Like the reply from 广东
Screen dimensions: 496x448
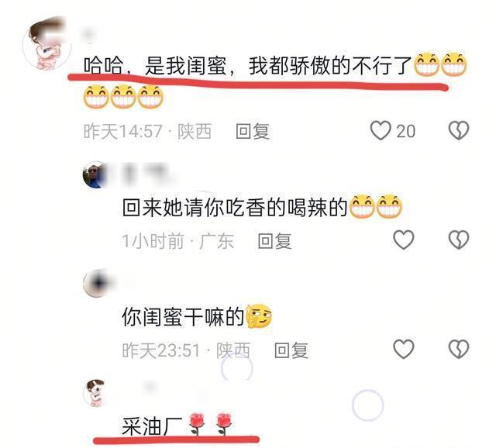[403, 240]
